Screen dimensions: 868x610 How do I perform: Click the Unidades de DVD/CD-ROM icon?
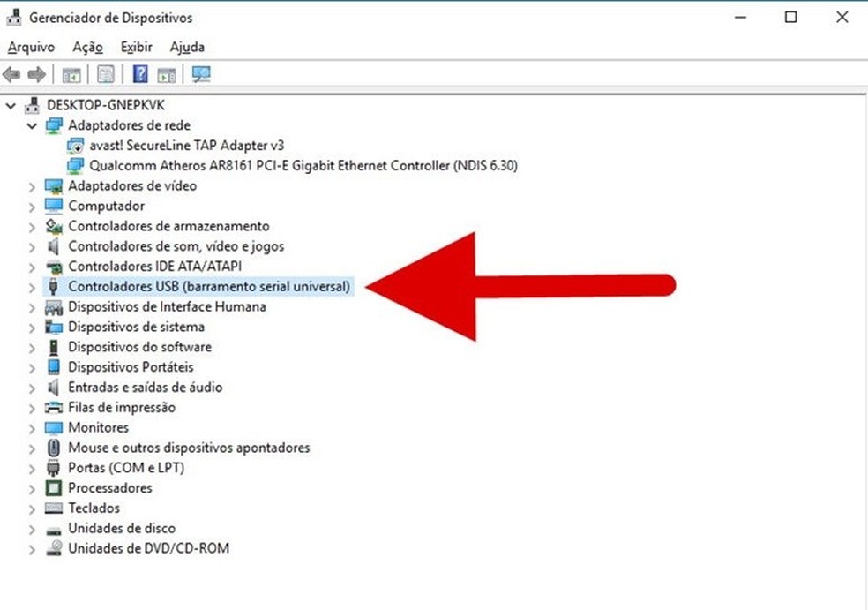(54, 548)
